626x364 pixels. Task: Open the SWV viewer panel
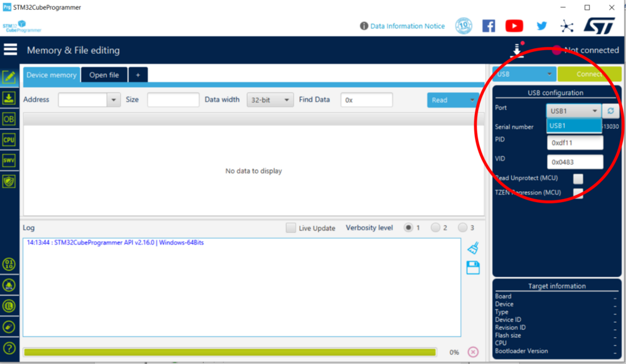9,161
